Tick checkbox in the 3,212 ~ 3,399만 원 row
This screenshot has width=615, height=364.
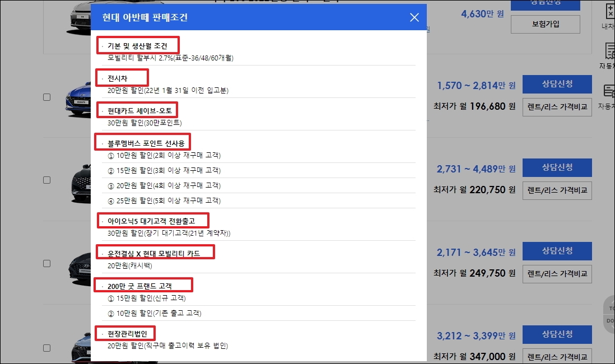click(46, 348)
